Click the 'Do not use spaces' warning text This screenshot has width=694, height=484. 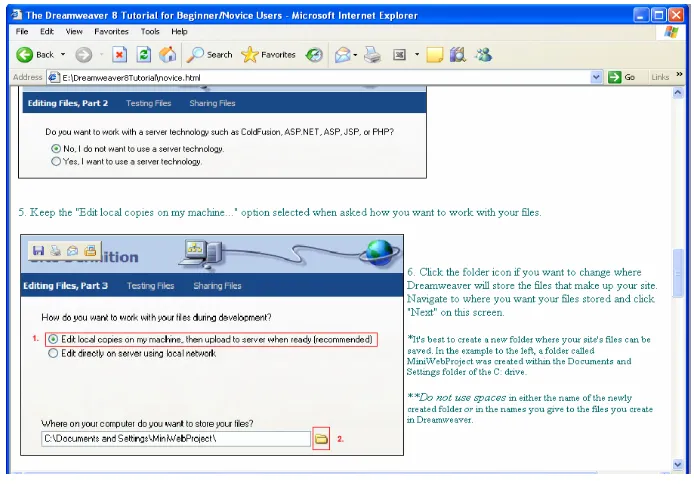pos(462,397)
